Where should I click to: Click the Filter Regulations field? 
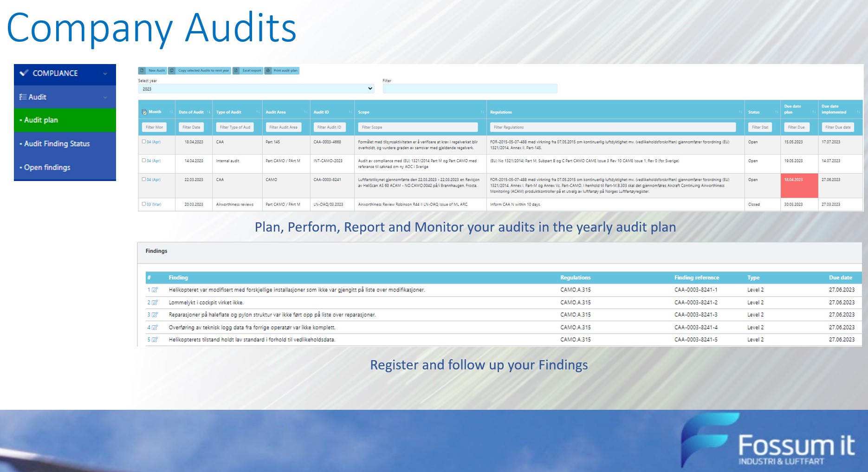[x=613, y=127]
